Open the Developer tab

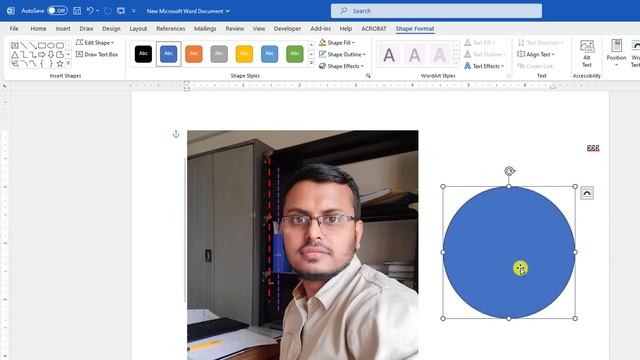287,29
